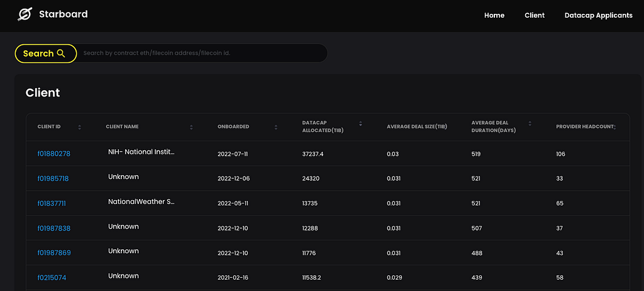Click deal duration value 439
The image size is (644, 291).
coord(477,278)
